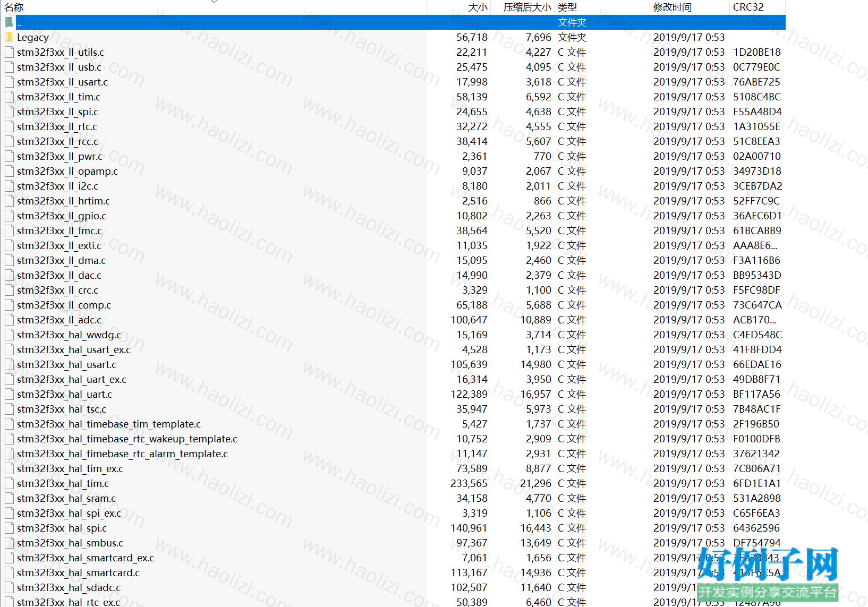Sort by the 修改时间 column header
The height and width of the screenshot is (607, 868).
point(690,7)
